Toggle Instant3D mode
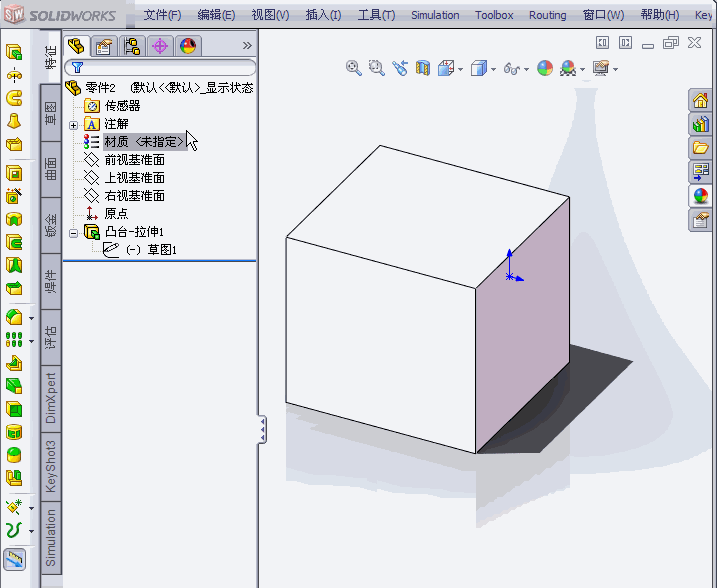 point(14,559)
